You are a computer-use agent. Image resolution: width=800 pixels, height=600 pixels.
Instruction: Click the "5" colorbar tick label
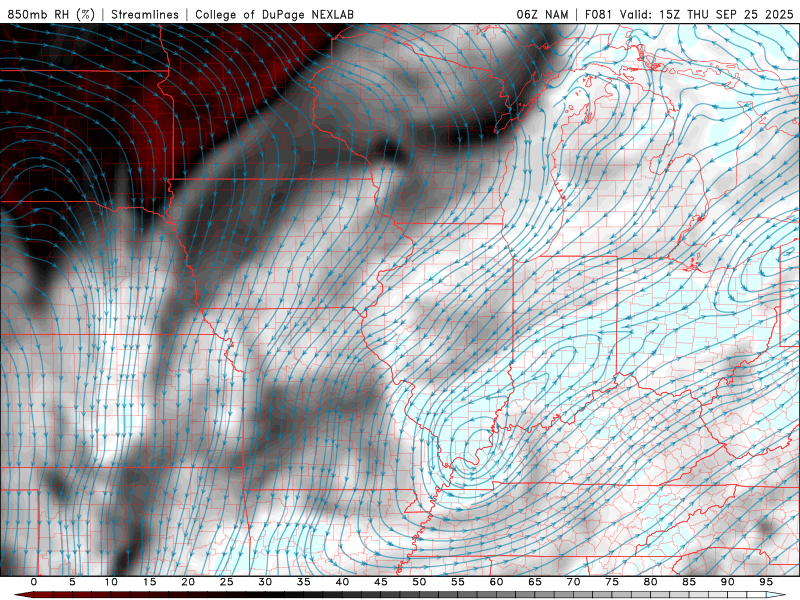click(72, 582)
